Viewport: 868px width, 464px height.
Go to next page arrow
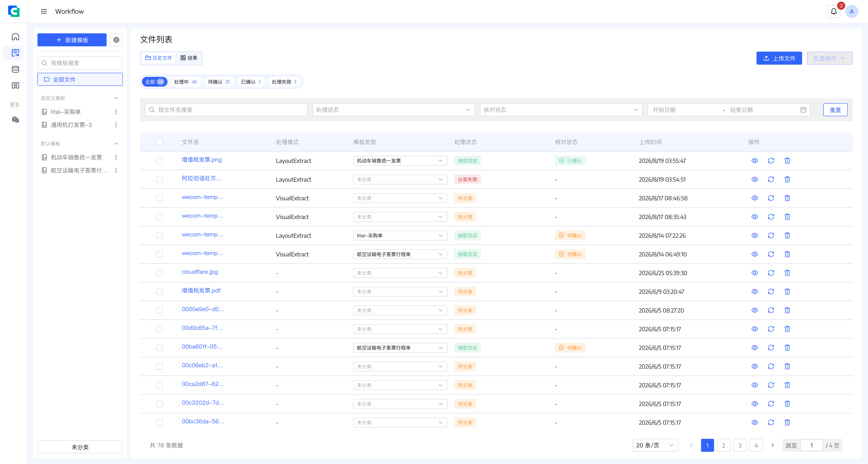point(773,445)
